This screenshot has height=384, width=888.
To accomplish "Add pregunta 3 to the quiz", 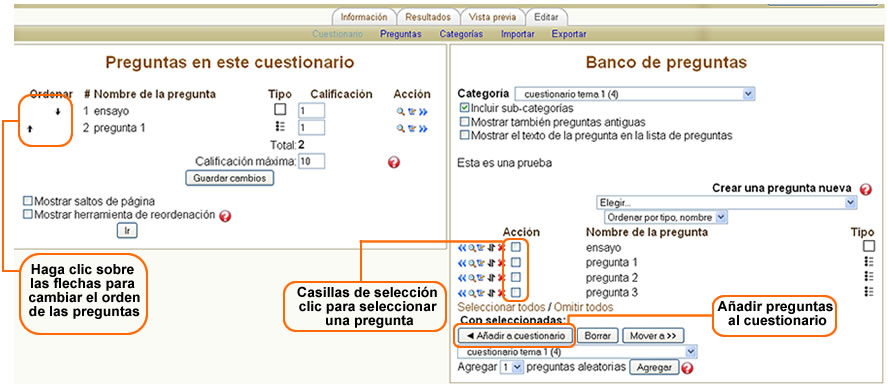I will click(x=462, y=293).
